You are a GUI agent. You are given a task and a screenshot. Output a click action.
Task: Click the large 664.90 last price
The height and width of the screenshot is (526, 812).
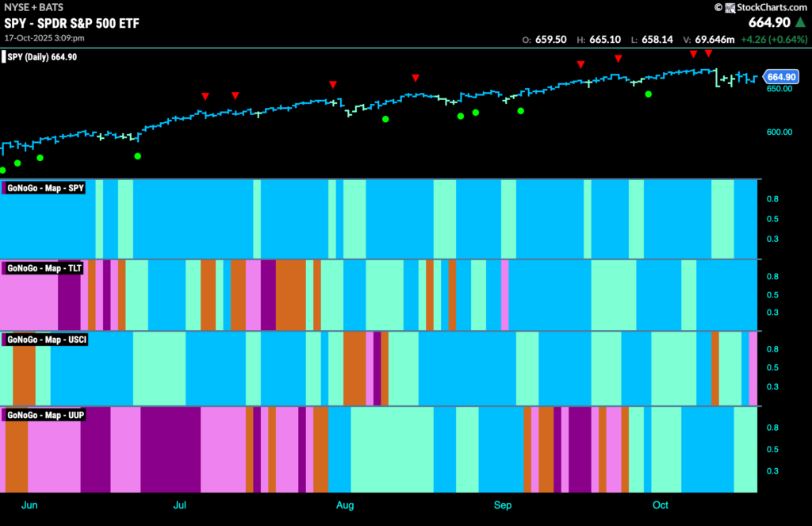pyautogui.click(x=769, y=22)
